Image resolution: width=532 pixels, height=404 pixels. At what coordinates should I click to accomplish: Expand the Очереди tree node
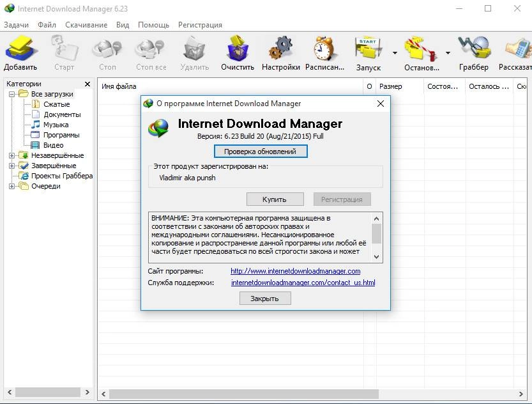[x=12, y=186]
